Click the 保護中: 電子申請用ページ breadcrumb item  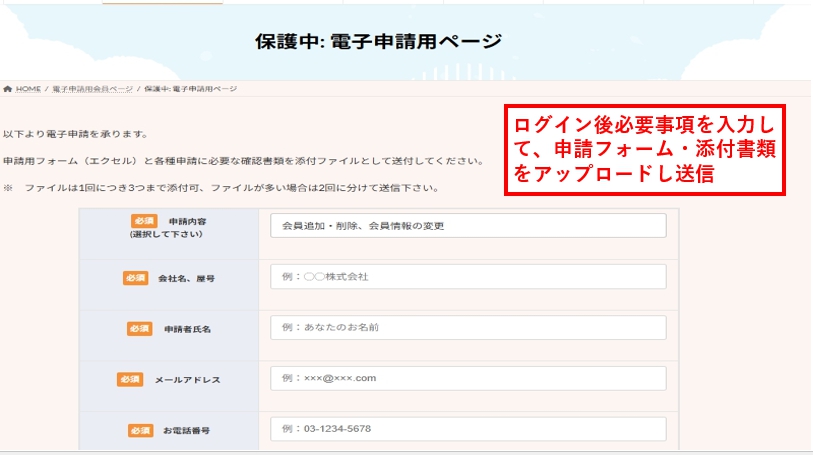[190, 89]
